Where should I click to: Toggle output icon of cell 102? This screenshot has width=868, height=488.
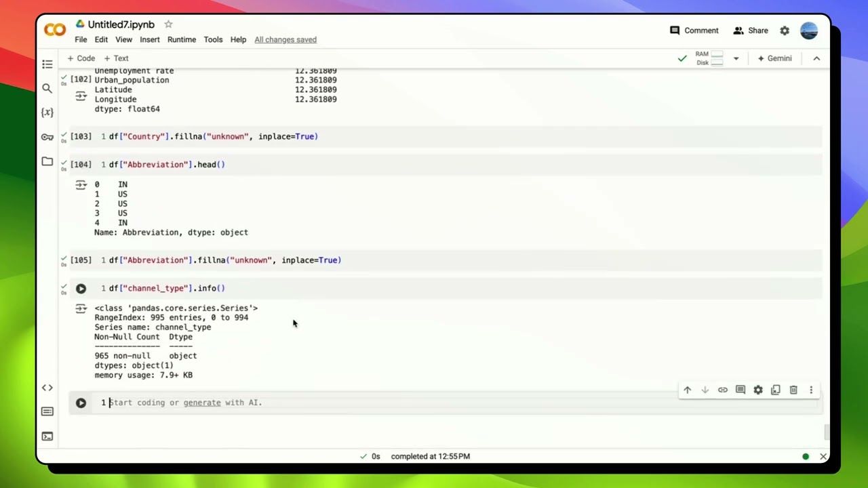pos(81,96)
